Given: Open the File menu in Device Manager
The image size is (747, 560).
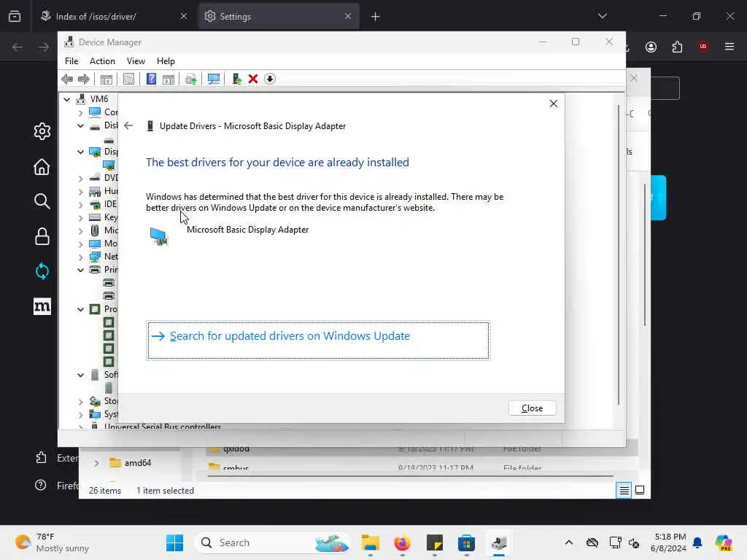Looking at the screenshot, I should point(71,61).
